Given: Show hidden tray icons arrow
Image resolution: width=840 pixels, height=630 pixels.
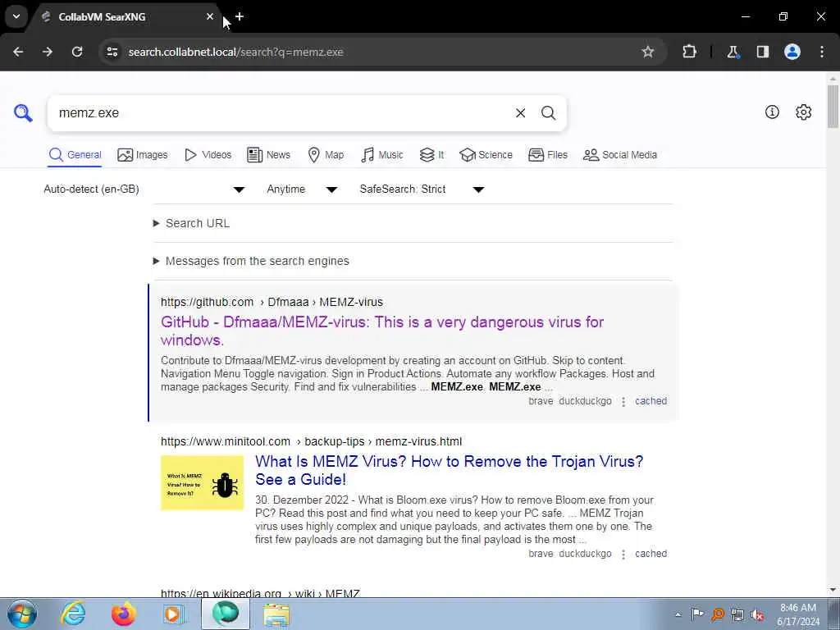Looking at the screenshot, I should point(678,614).
